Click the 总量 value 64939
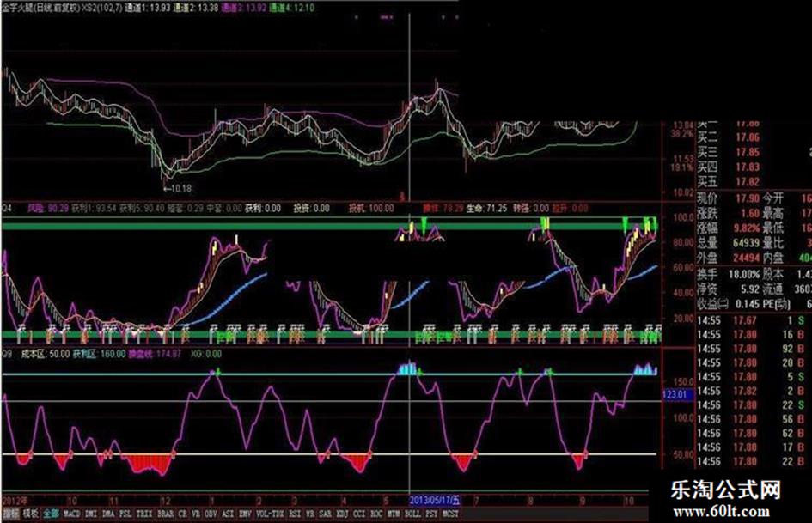The height and width of the screenshot is (523, 812). [746, 243]
